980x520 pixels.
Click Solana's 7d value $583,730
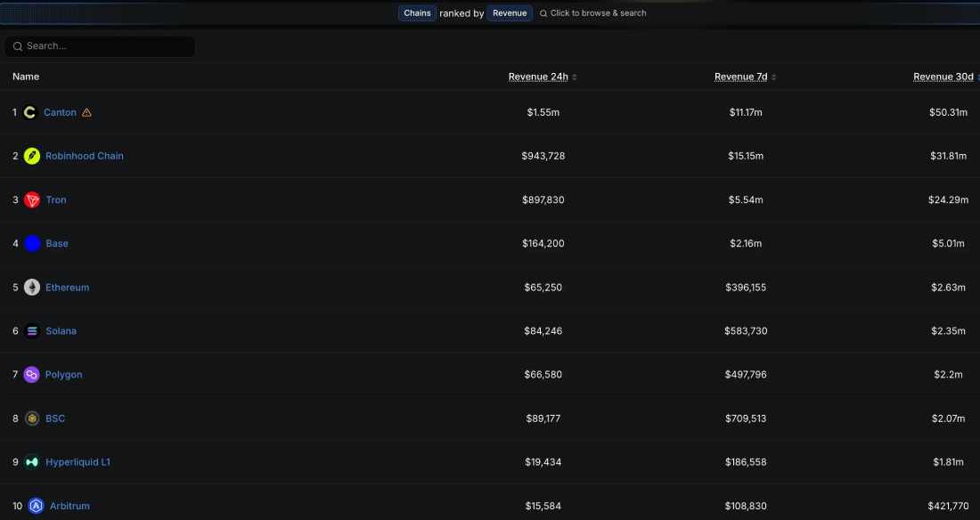[746, 331]
